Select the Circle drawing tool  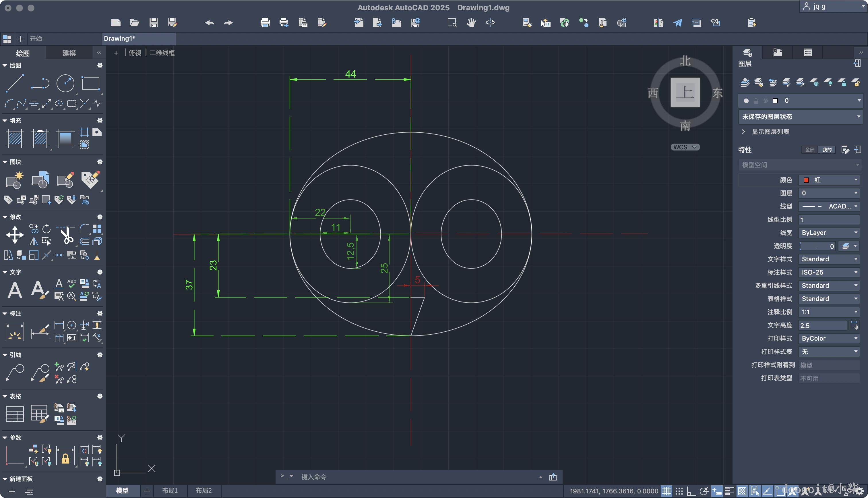(65, 83)
